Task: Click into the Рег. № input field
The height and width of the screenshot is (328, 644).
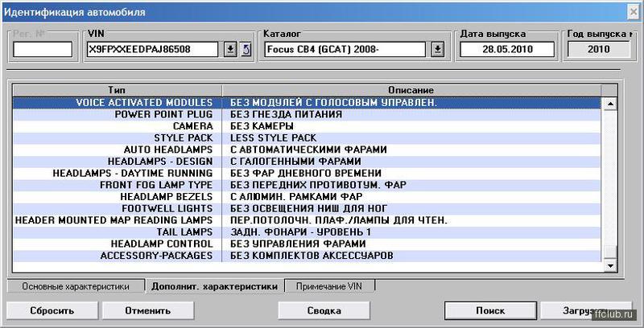Action: pos(43,50)
